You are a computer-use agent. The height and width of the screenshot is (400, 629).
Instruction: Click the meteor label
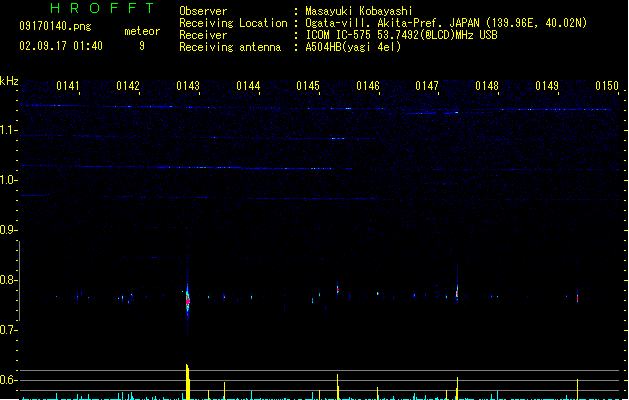coord(142,31)
